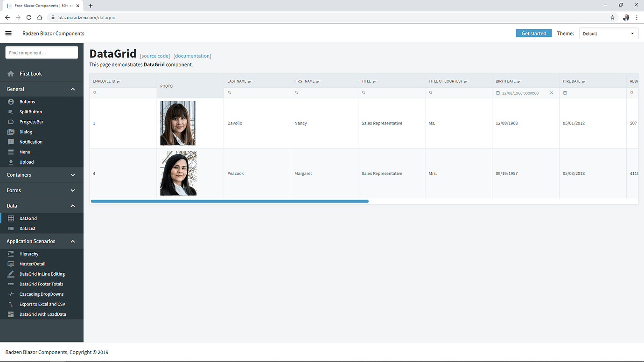Click the Menu sidebar icon
This screenshot has height=362, width=644.
point(11,152)
